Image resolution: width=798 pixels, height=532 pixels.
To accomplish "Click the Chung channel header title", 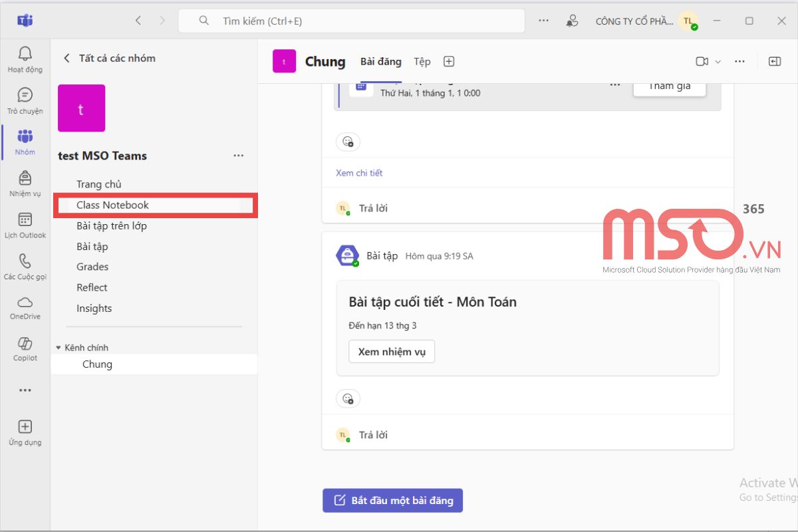I will click(x=325, y=61).
